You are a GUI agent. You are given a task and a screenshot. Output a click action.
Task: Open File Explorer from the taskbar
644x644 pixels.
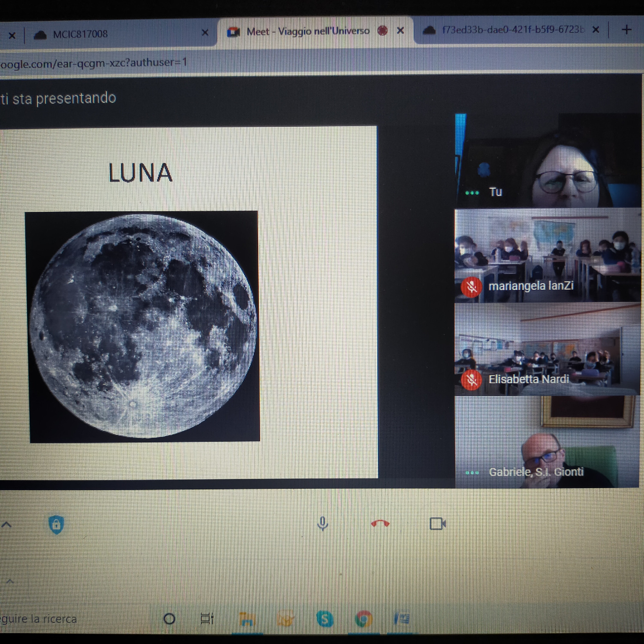coord(247,619)
